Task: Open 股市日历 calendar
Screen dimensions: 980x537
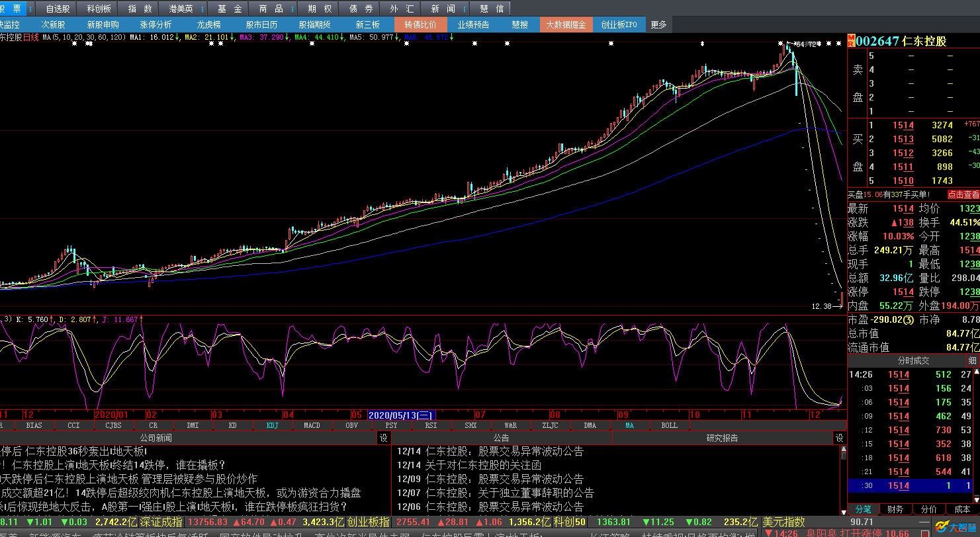Action: point(262,25)
